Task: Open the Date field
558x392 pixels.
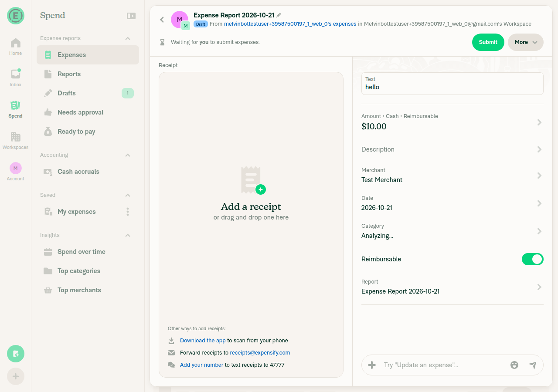Action: point(452,203)
